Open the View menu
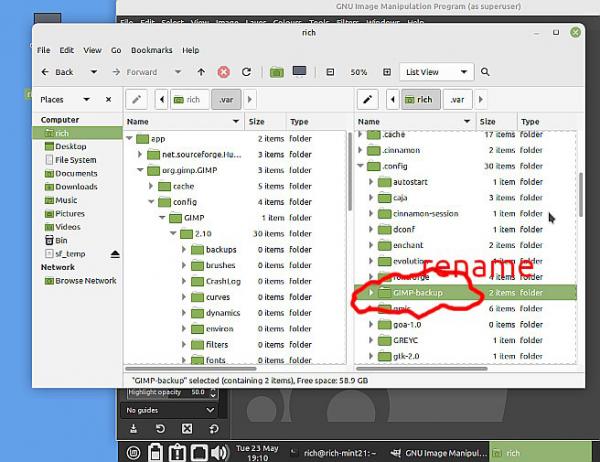The width and height of the screenshot is (600, 462). tap(93, 50)
